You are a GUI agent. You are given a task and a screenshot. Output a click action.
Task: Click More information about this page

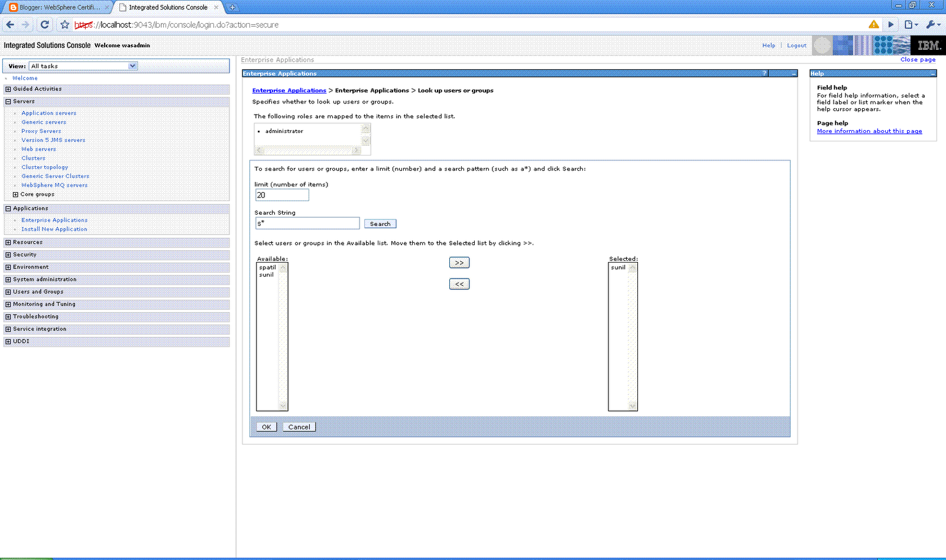pos(869,131)
